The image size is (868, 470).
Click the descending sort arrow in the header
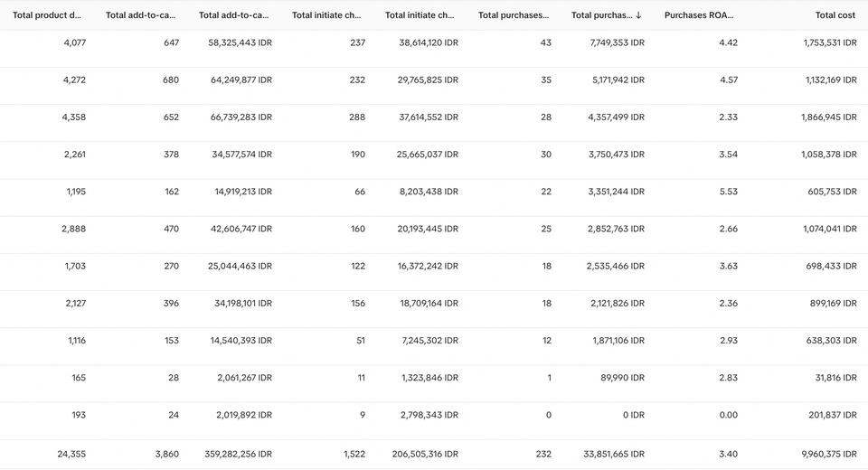tap(639, 15)
